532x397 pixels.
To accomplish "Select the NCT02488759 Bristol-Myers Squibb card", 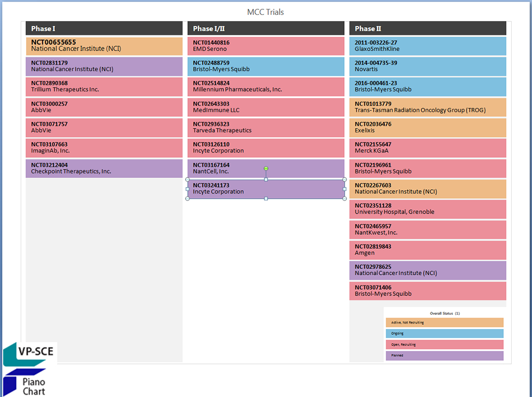I will 266,66.
